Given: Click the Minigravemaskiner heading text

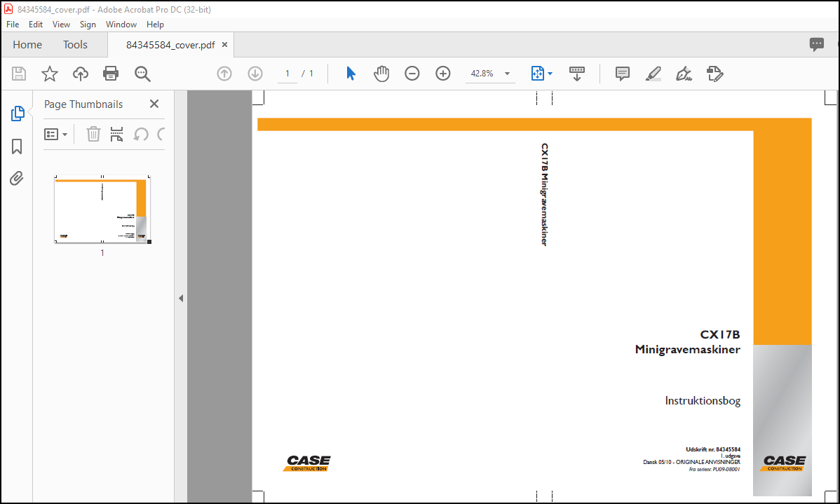Looking at the screenshot, I should 688,349.
